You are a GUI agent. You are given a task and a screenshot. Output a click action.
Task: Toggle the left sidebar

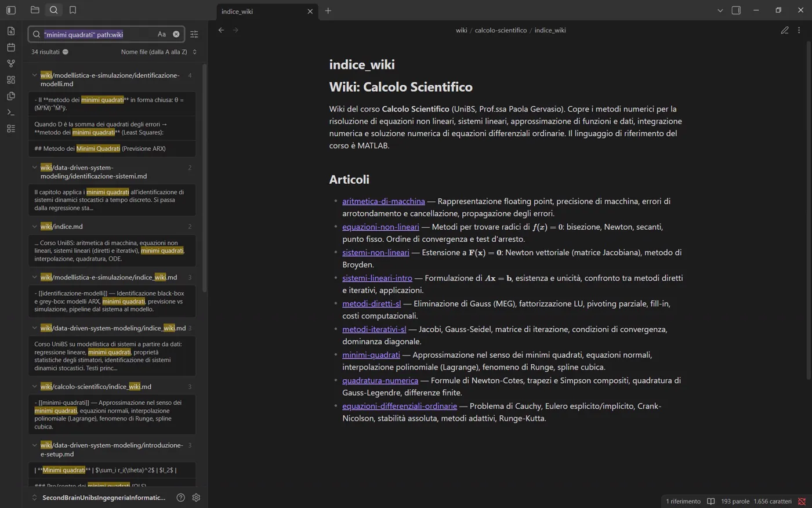[x=11, y=10]
